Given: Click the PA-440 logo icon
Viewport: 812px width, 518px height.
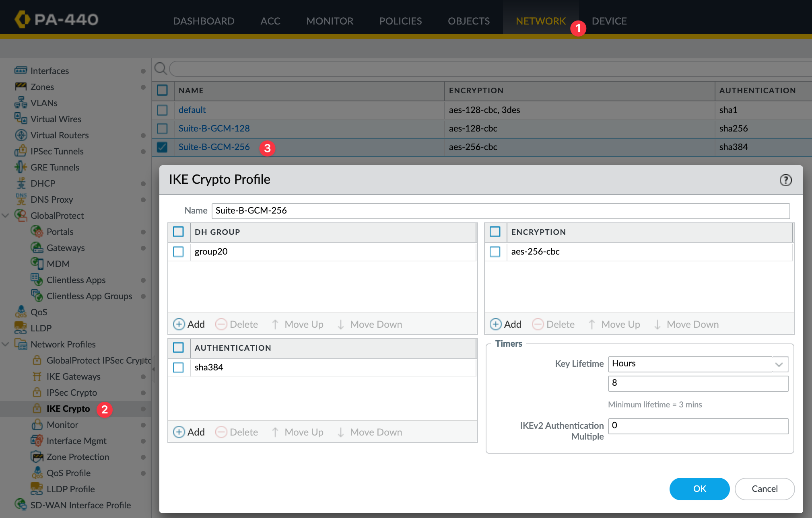Looking at the screenshot, I should click(x=23, y=19).
